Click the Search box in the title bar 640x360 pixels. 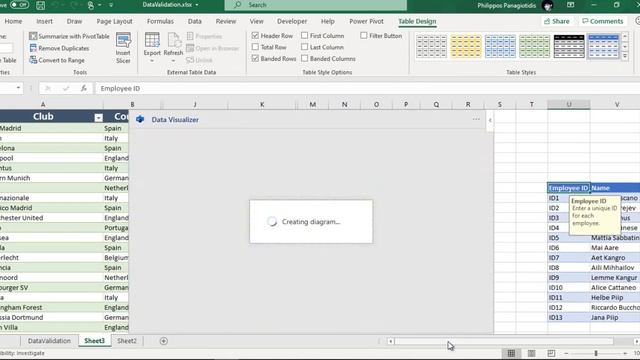pyautogui.click(x=316, y=5)
